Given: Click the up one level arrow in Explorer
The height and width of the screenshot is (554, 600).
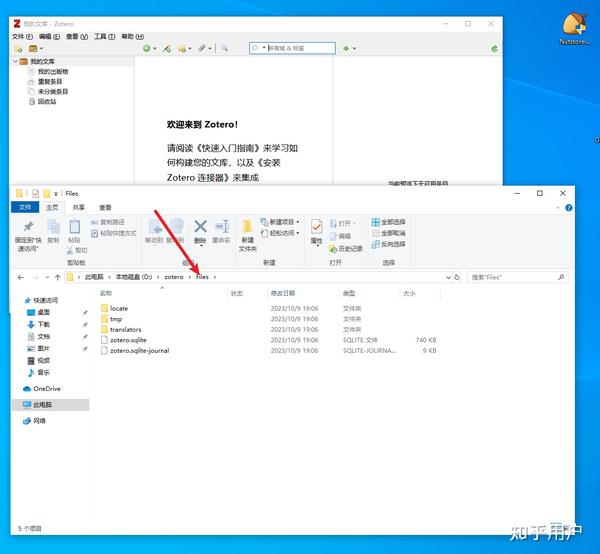Looking at the screenshot, I should [x=57, y=277].
